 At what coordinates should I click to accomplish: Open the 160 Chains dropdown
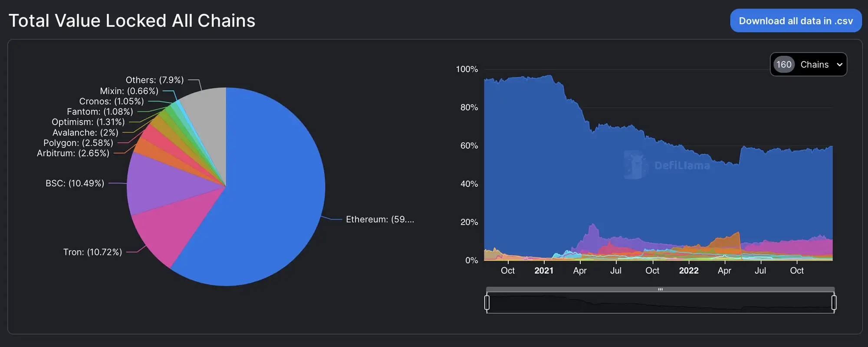808,64
